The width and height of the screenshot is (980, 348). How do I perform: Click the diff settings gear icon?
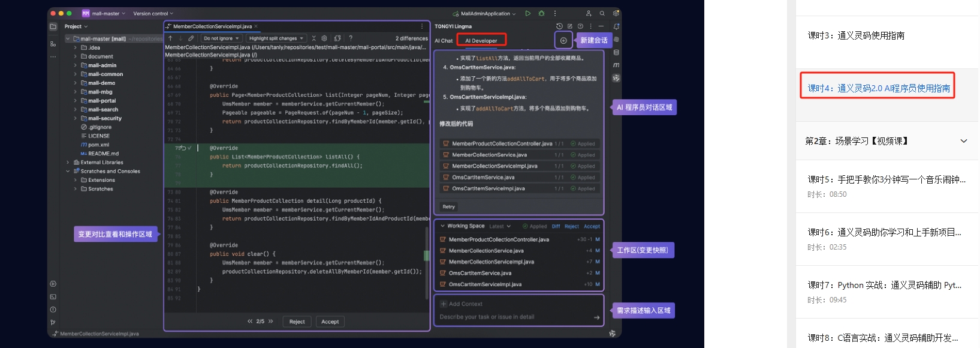324,38
